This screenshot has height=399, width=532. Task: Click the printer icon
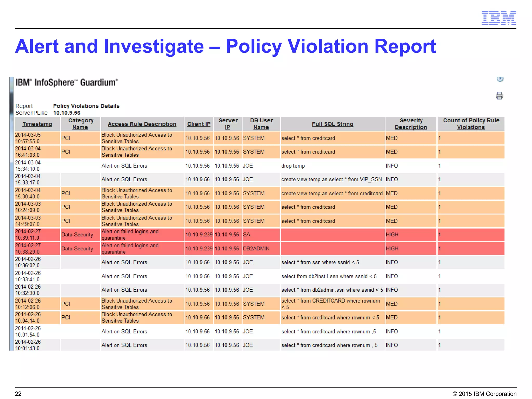click(x=499, y=96)
